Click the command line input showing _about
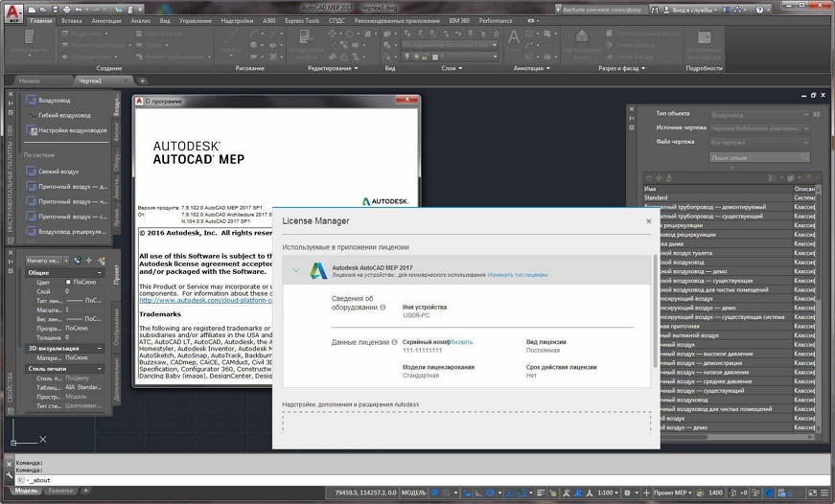835x504 pixels. (421, 480)
